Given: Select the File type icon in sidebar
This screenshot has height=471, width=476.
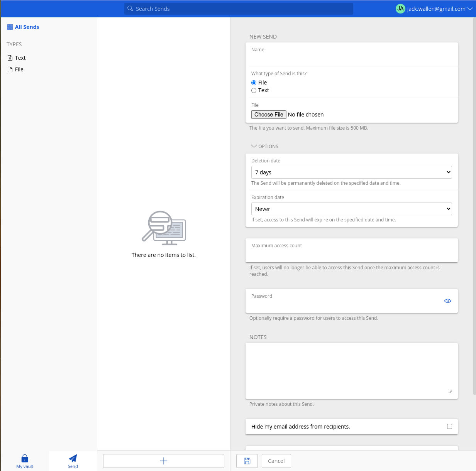Looking at the screenshot, I should click(x=10, y=69).
